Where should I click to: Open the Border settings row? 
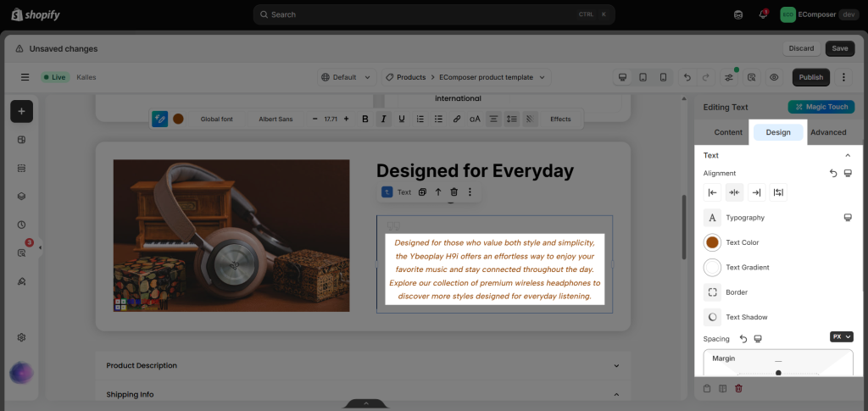(x=778, y=292)
